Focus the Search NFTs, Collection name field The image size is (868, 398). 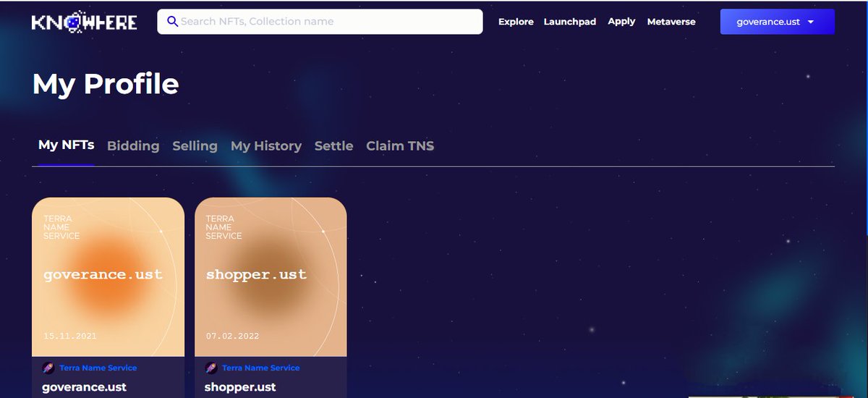(320, 22)
